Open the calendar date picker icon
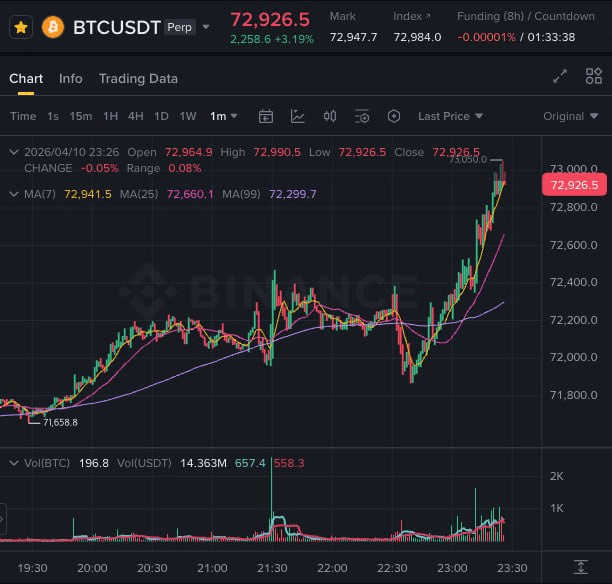This screenshot has height=584, width=612. click(265, 116)
